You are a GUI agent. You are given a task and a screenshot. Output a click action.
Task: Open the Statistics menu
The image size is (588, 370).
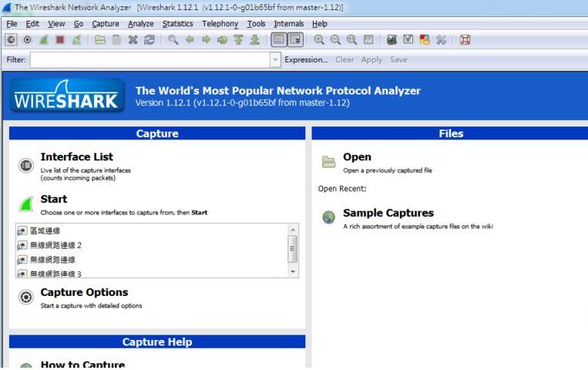(x=177, y=24)
